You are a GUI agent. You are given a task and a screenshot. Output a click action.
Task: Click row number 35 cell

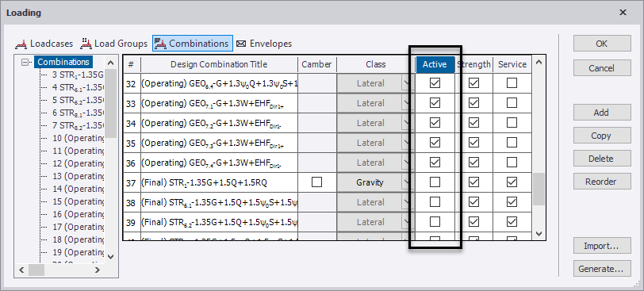[131, 143]
